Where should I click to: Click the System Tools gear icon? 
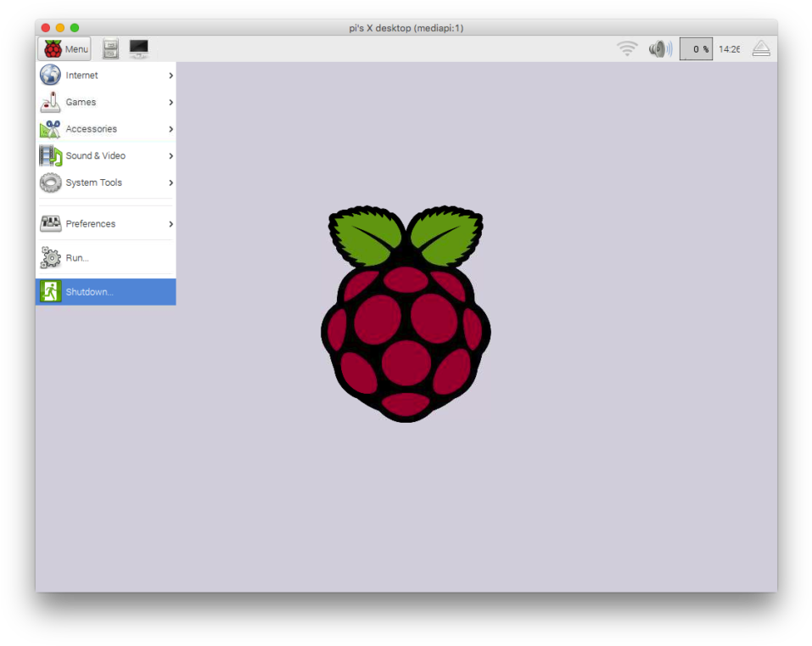click(x=50, y=183)
